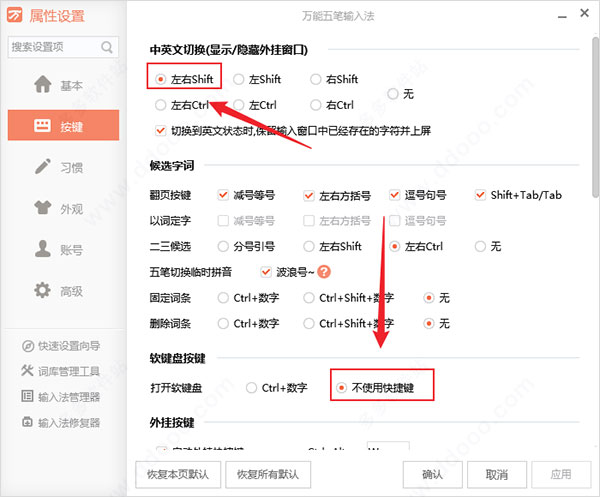Select 无 for 二三候选
The width and height of the screenshot is (600, 497).
click(480, 246)
